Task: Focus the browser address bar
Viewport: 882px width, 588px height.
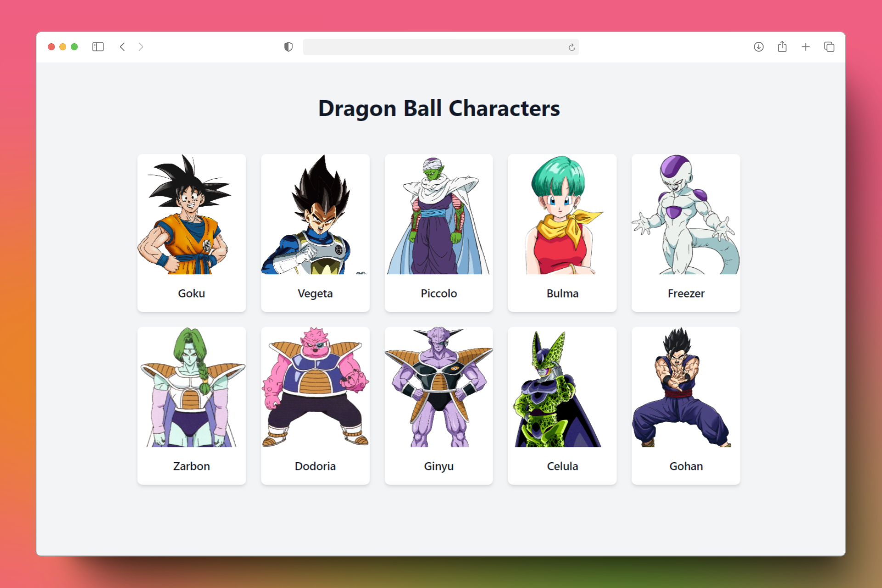Action: pos(441,47)
